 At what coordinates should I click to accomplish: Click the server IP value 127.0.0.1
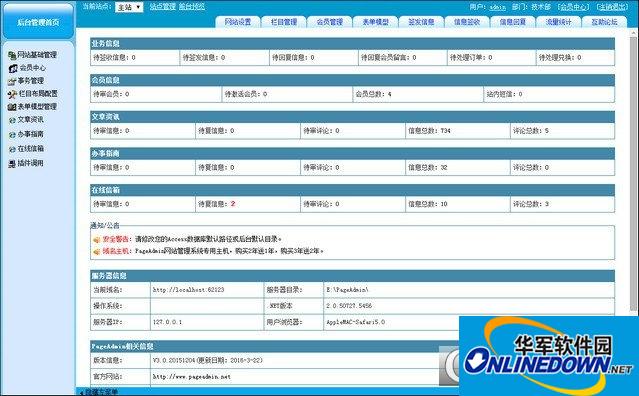[x=167, y=322]
